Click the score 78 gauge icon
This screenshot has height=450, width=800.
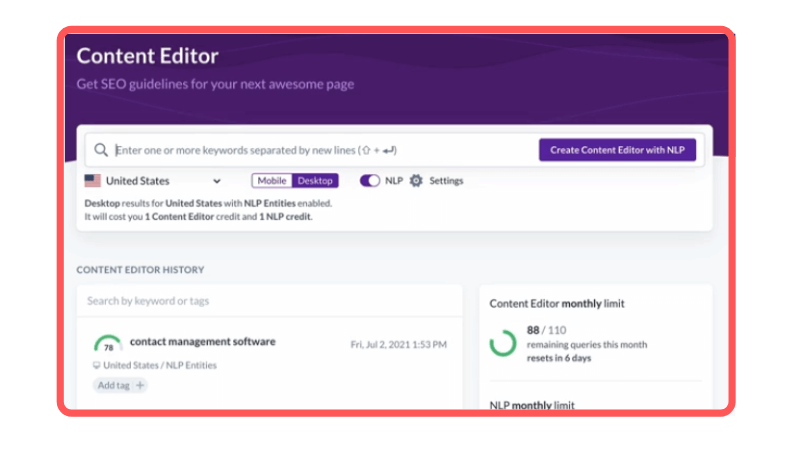[108, 344]
